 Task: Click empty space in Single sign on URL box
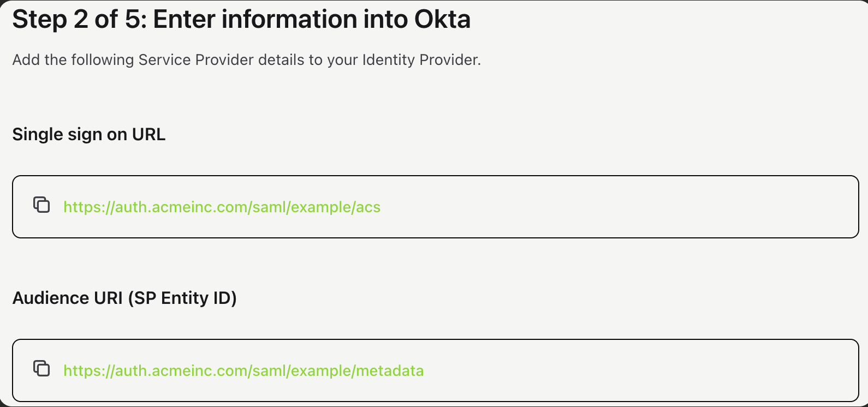[601, 207]
